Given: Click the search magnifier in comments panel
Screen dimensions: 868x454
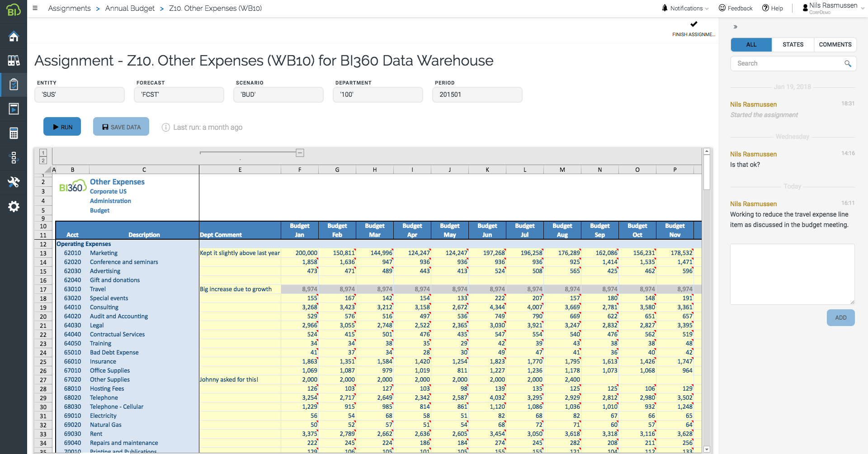Looking at the screenshot, I should pyautogui.click(x=848, y=64).
